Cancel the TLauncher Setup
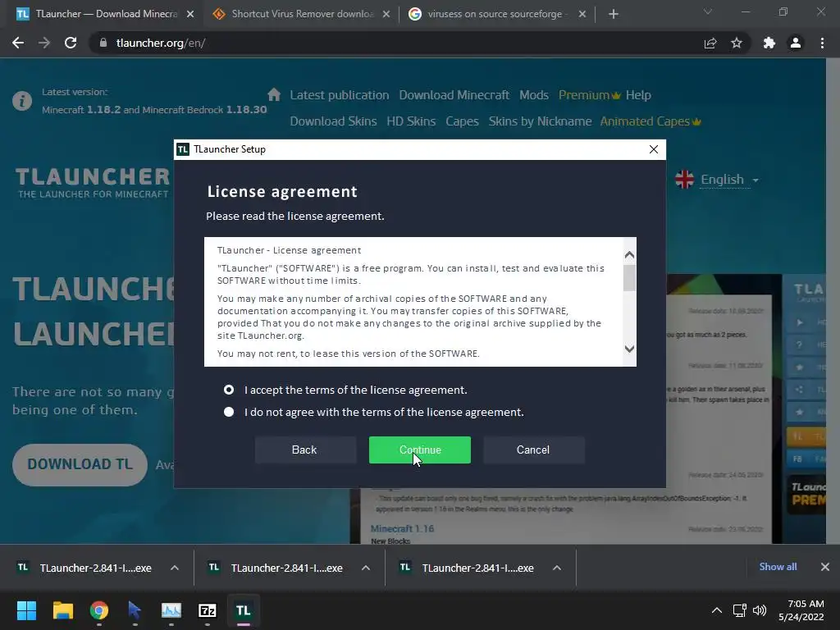Image resolution: width=840 pixels, height=630 pixels. click(x=533, y=450)
